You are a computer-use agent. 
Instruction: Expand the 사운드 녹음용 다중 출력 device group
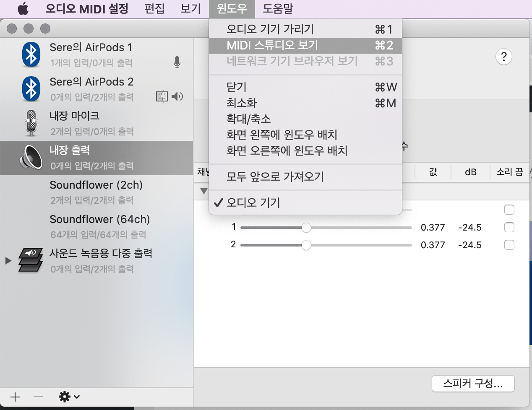[x=8, y=260]
